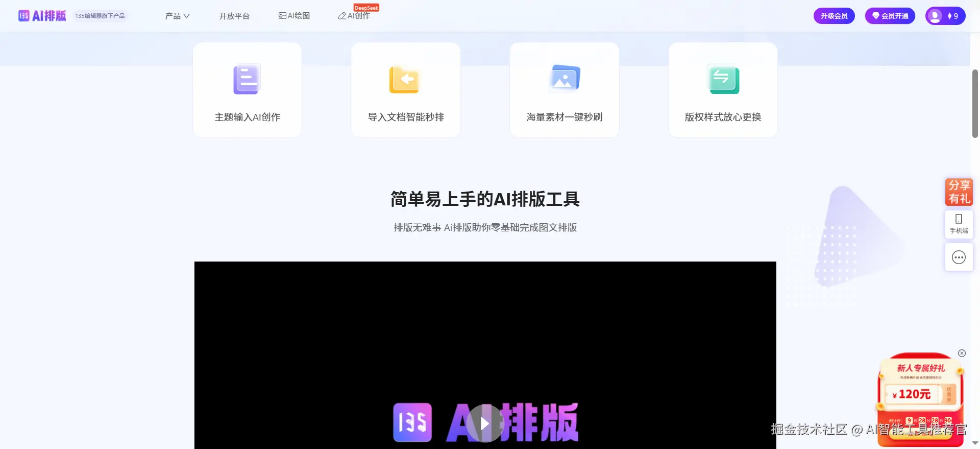Screen dimensions: 980x449
Task: Click the purple document icon for 主题输入AI创作
Action: (x=247, y=79)
